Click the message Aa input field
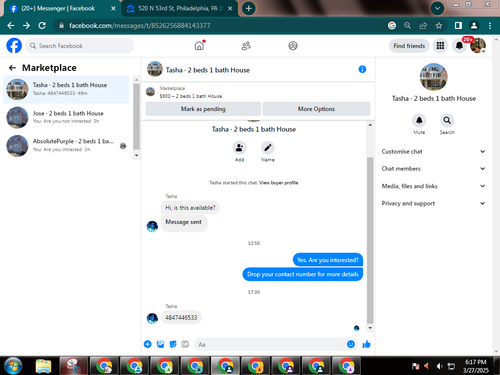The image size is (500, 375). (270, 344)
